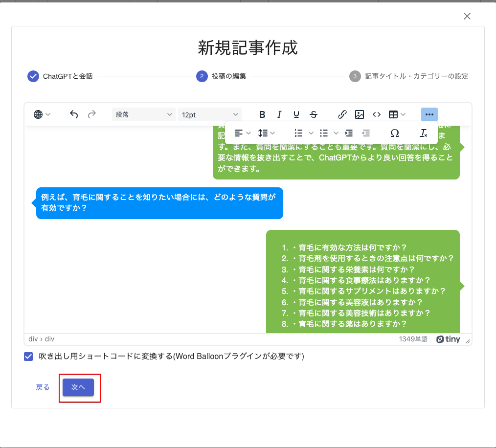This screenshot has width=496, height=448.
Task: Click the text align icon
Action: tap(239, 133)
